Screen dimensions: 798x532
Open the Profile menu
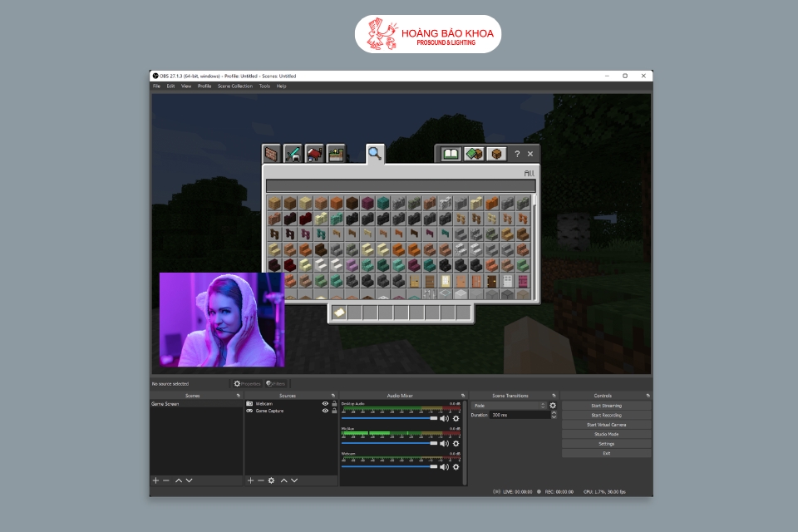[x=204, y=86]
